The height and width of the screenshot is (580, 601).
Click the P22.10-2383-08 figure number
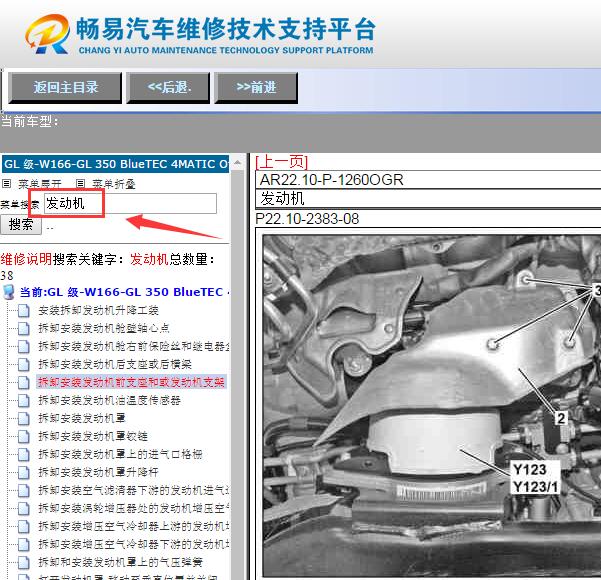tap(307, 219)
